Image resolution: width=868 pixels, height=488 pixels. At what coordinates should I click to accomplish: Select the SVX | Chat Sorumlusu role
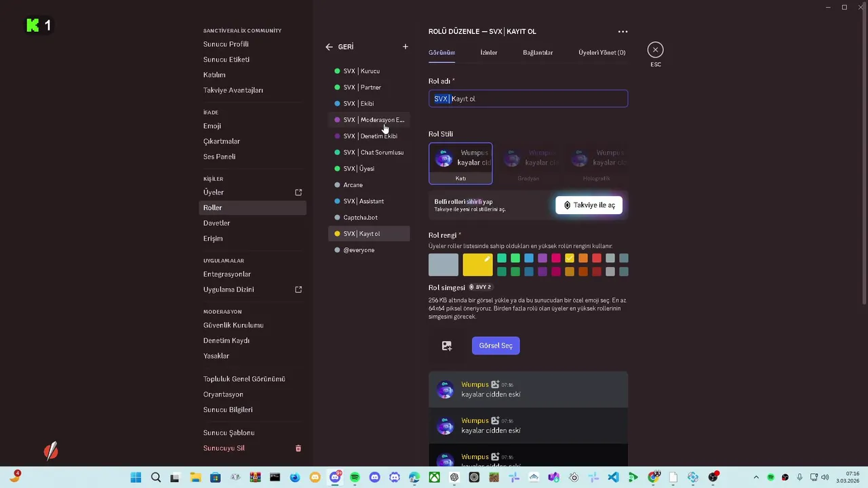pyautogui.click(x=369, y=152)
